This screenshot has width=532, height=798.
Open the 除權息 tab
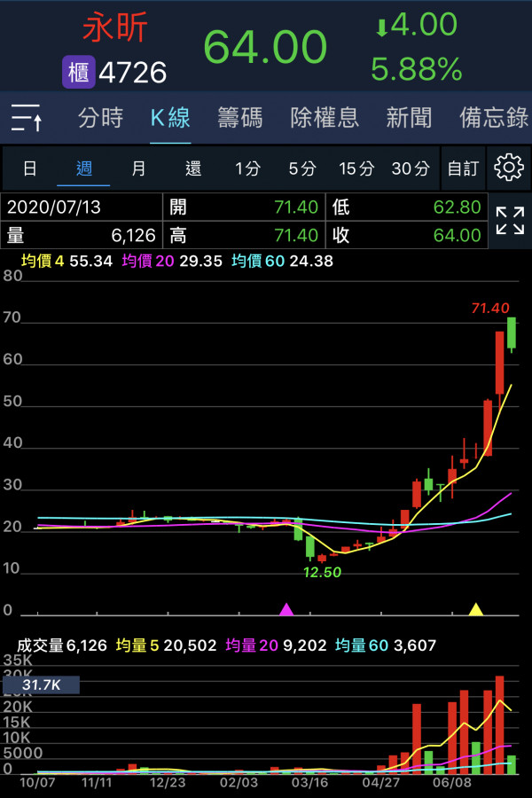(325, 118)
